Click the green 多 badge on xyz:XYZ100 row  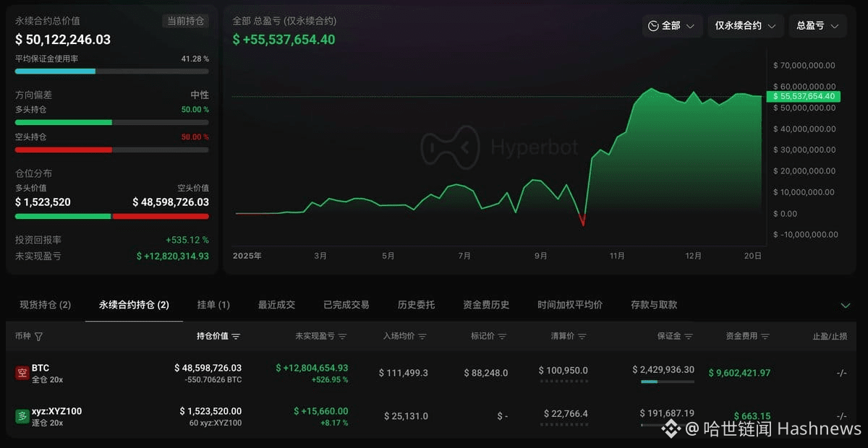tap(22, 416)
